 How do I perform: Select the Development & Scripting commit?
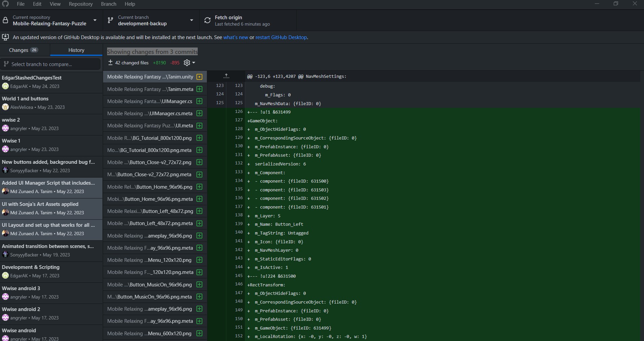click(51, 272)
